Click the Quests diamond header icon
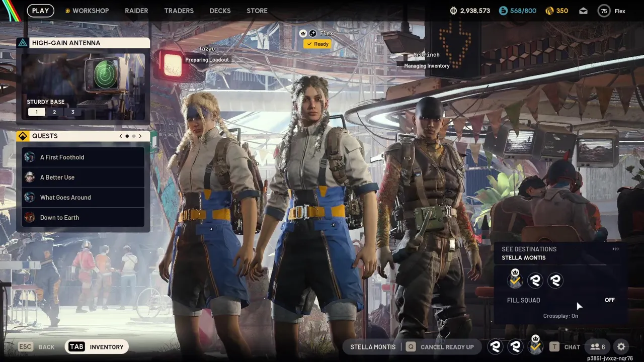644x362 pixels. click(x=23, y=136)
